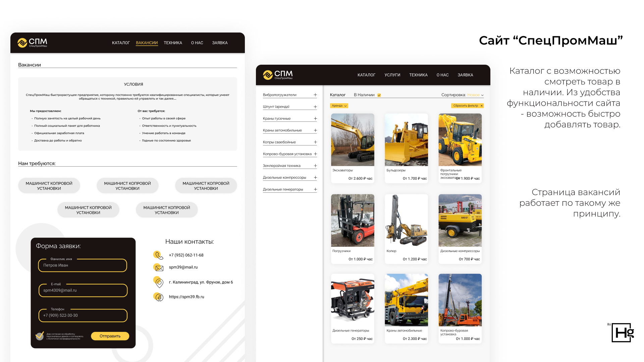The height and width of the screenshot is (362, 644).
Task: Open ТЕХНИКА in catalog page menu
Action: [x=418, y=75]
